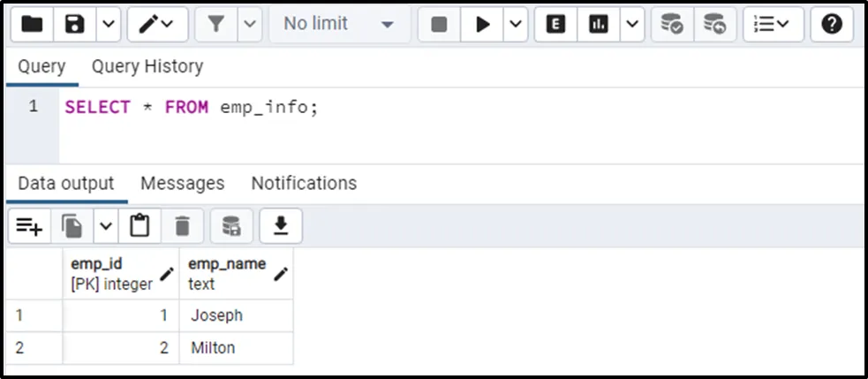868x379 pixels.
Task: Open the filter options dropdown arrow
Action: [251, 25]
